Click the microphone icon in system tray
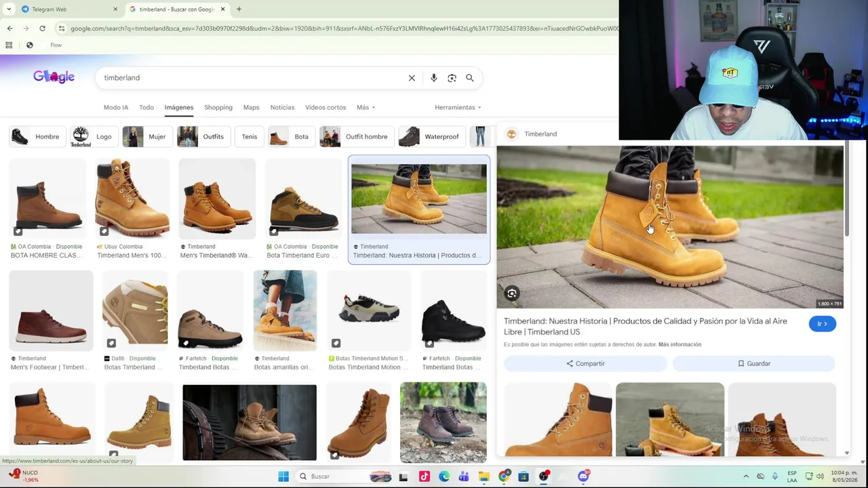Image resolution: width=868 pixels, height=488 pixels. pyautogui.click(x=774, y=476)
